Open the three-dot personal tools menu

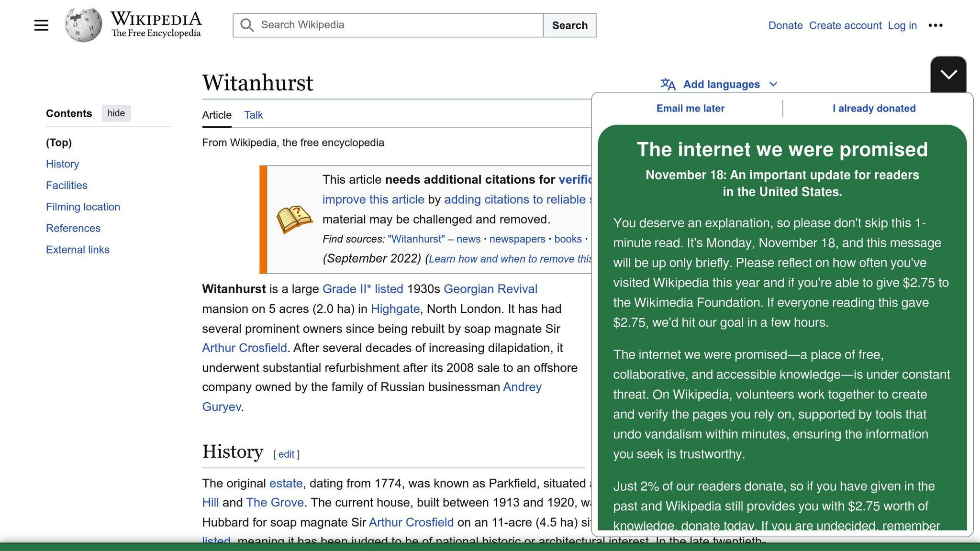(935, 25)
